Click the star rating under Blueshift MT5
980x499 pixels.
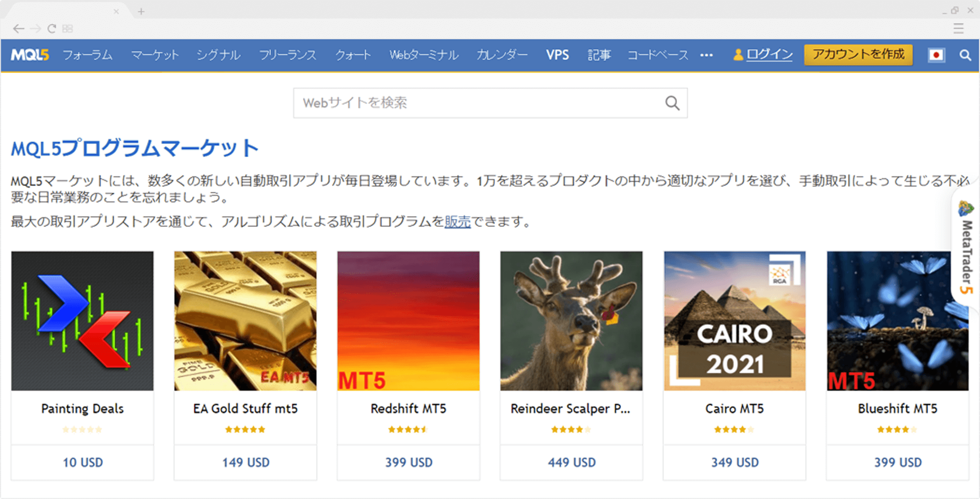pos(897,430)
